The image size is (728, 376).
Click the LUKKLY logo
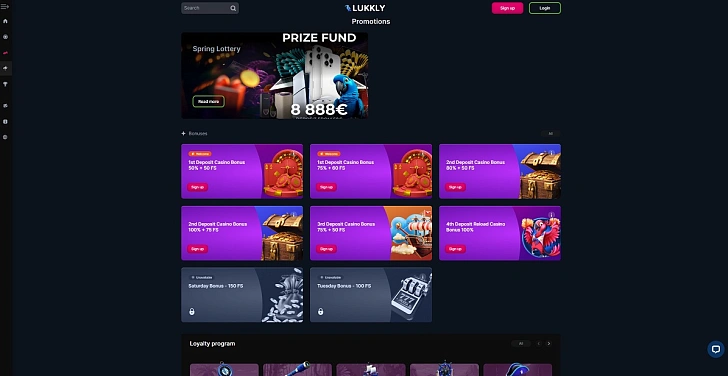365,8
